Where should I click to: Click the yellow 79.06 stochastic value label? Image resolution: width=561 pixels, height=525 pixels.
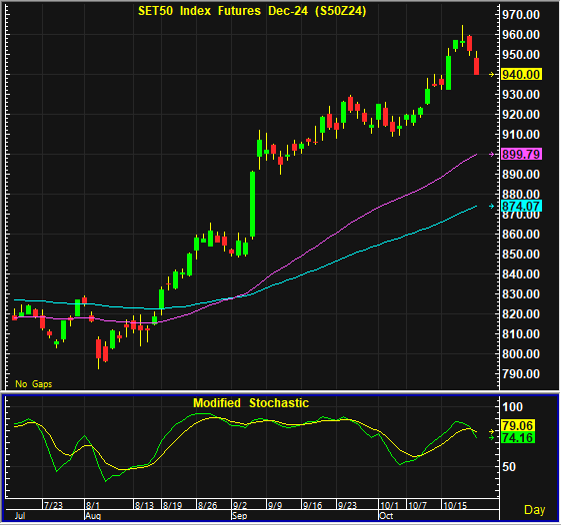tap(518, 426)
